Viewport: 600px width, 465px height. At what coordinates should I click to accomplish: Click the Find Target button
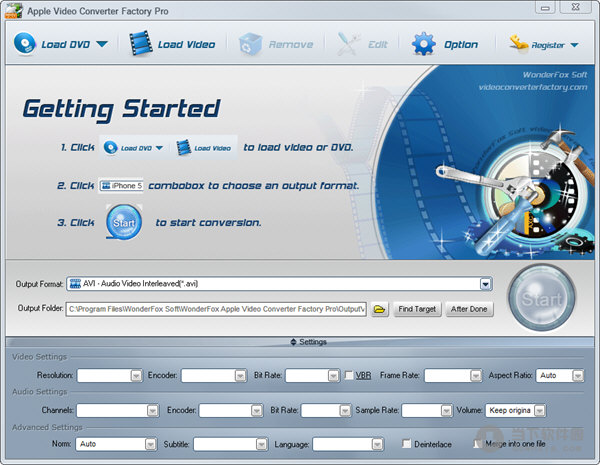point(416,309)
